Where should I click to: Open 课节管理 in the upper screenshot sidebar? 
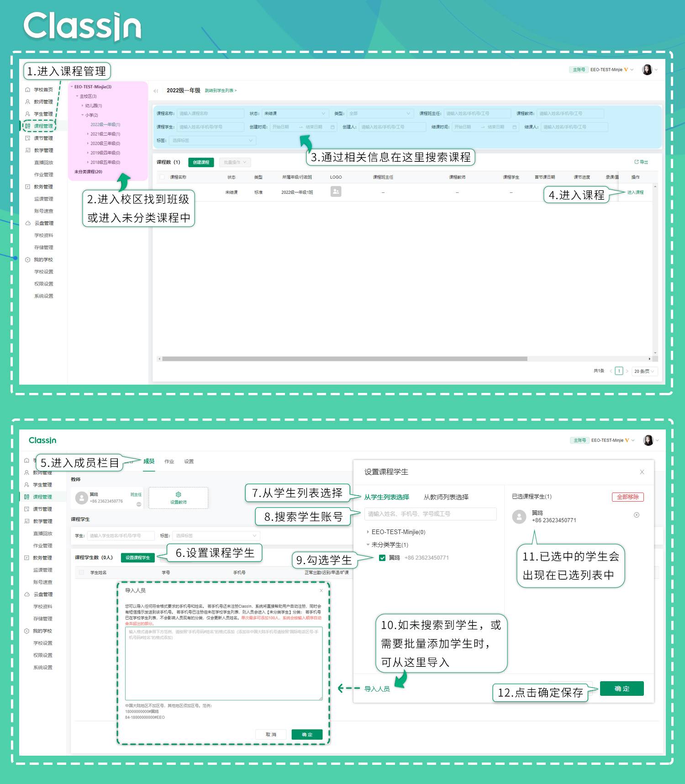(x=39, y=138)
